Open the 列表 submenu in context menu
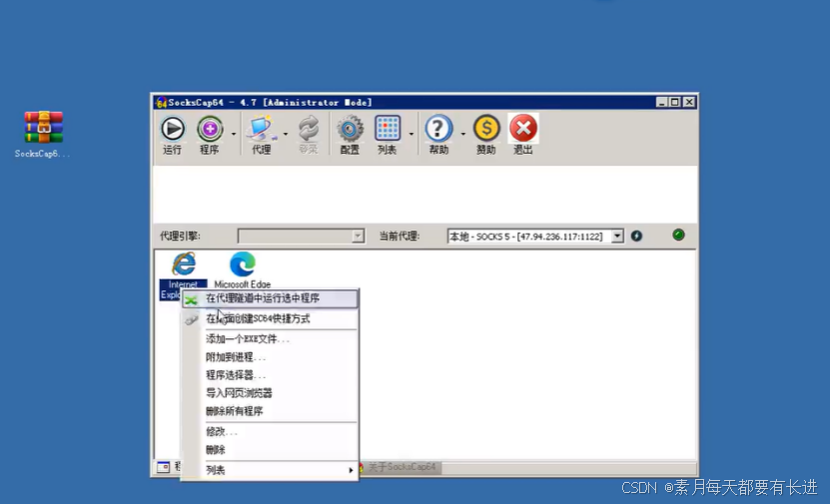830x504 pixels. click(270, 470)
